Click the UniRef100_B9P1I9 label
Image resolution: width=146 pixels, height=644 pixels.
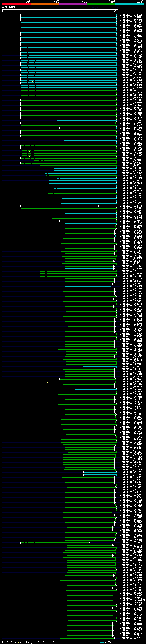coord(131,424)
